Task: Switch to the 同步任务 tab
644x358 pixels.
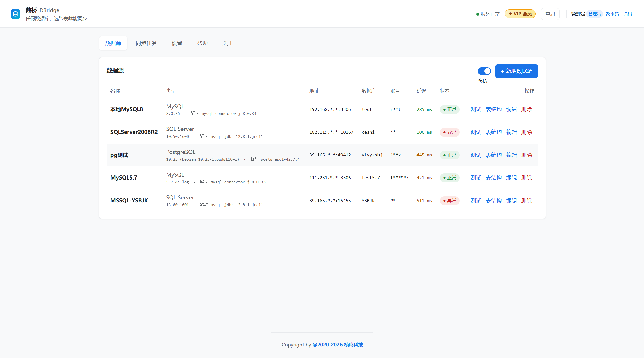Action: (x=146, y=43)
